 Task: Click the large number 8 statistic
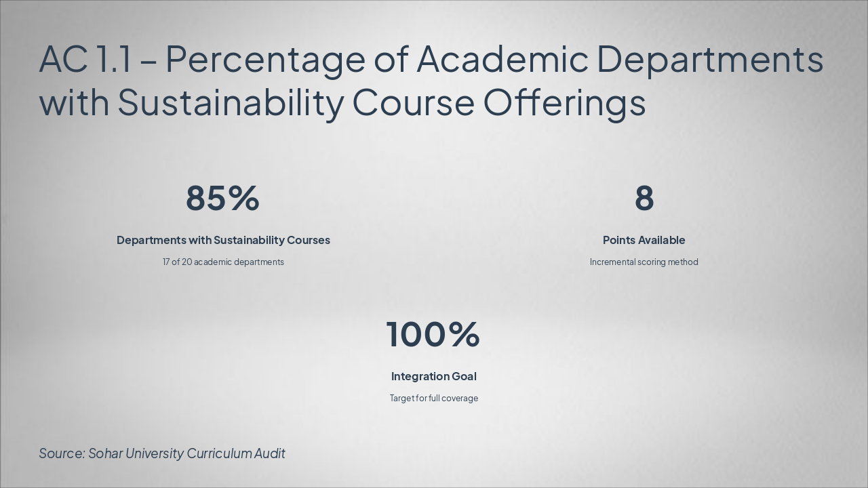pyautogui.click(x=644, y=199)
